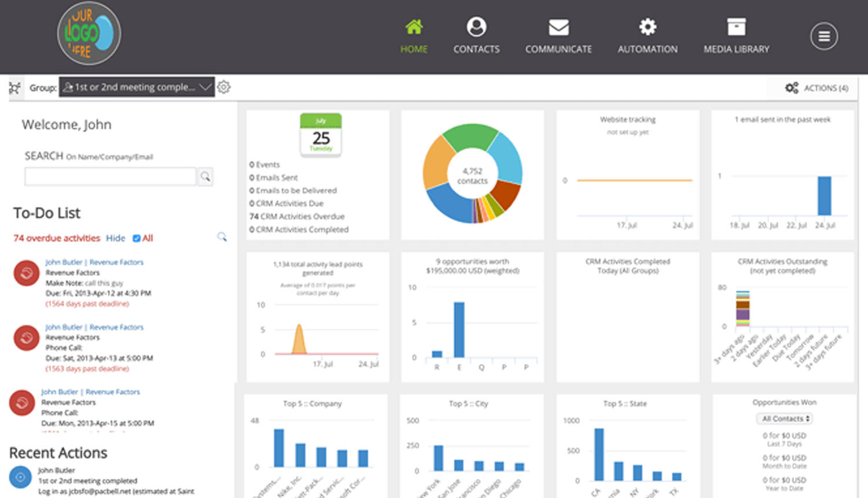Image resolution: width=868 pixels, height=498 pixels.
Task: Select the AUTOMATION menu label
Action: [648, 49]
